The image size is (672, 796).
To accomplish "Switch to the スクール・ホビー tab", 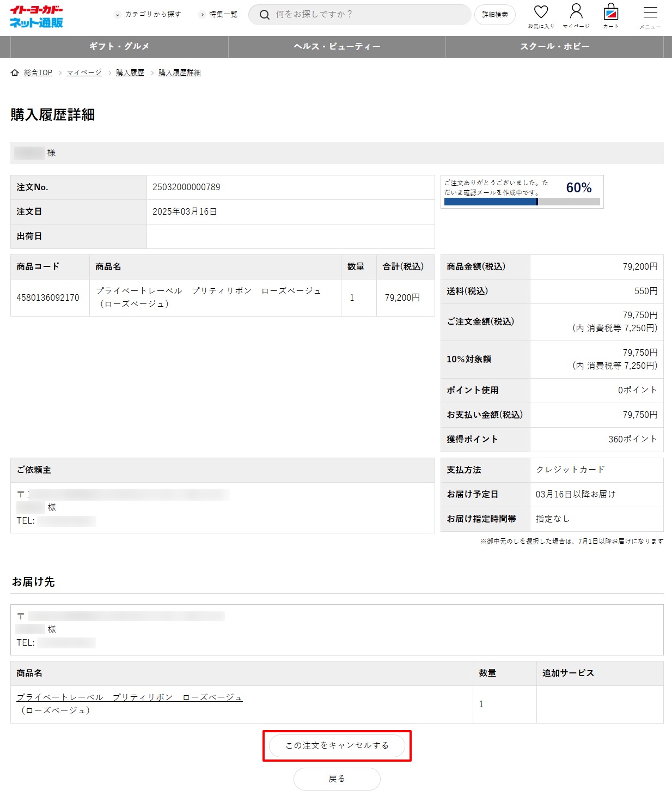I will 554,47.
